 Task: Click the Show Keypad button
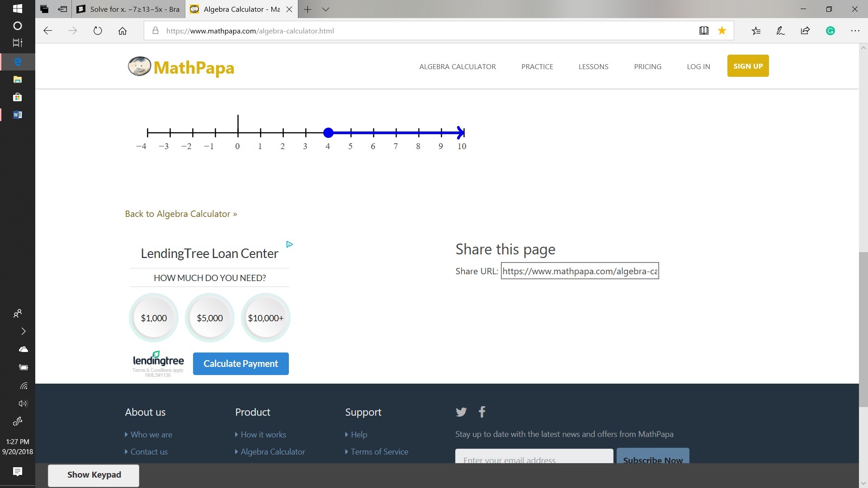94,475
